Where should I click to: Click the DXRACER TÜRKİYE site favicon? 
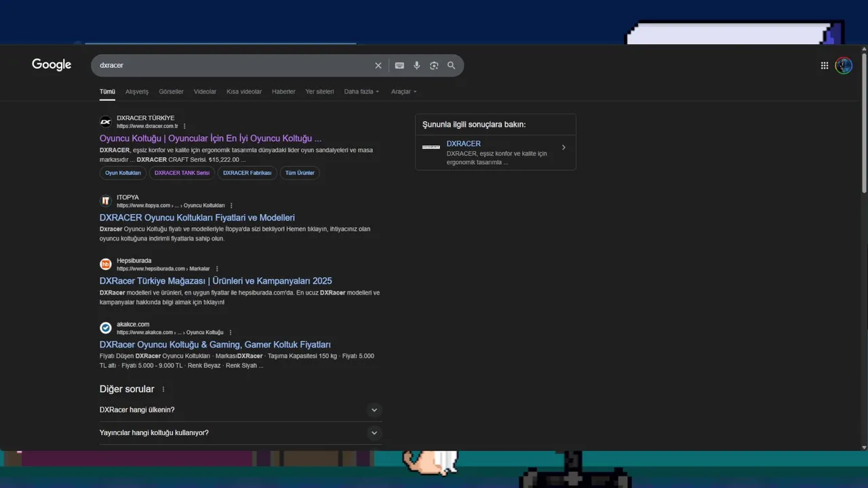(106, 122)
